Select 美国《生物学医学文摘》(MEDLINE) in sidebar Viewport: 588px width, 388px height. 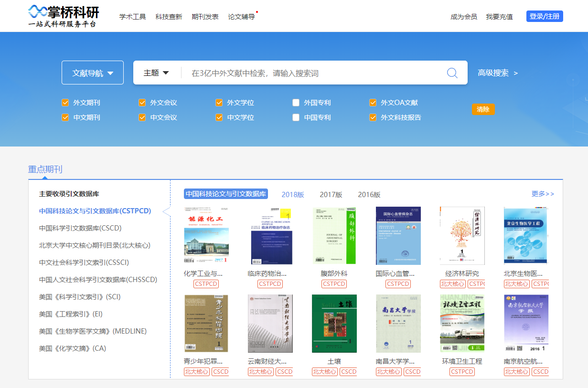pyautogui.click(x=93, y=331)
